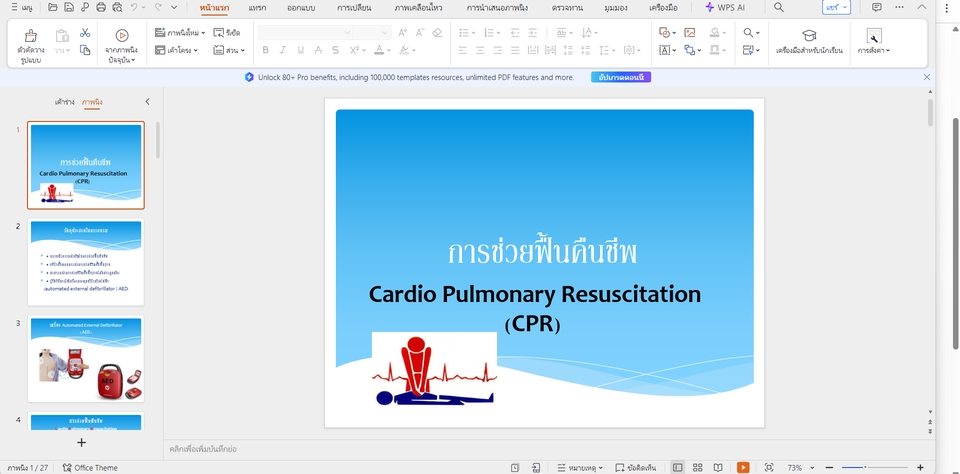Screen dimensions: 960x474
Task: Click the Open folder icon
Action: point(53,7)
